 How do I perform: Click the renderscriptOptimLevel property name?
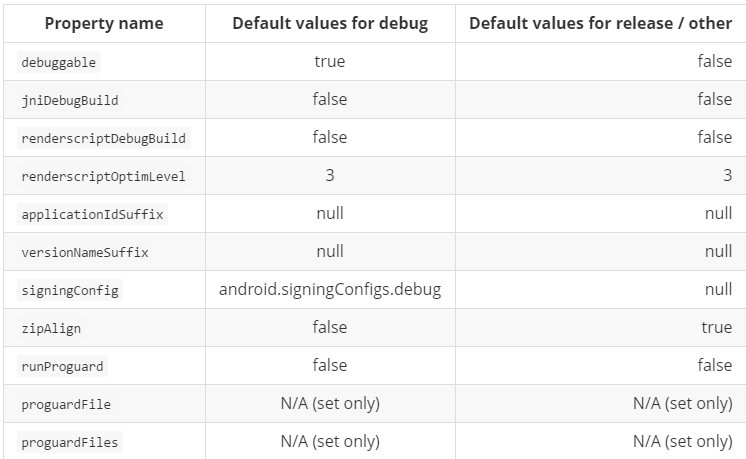(x=103, y=176)
